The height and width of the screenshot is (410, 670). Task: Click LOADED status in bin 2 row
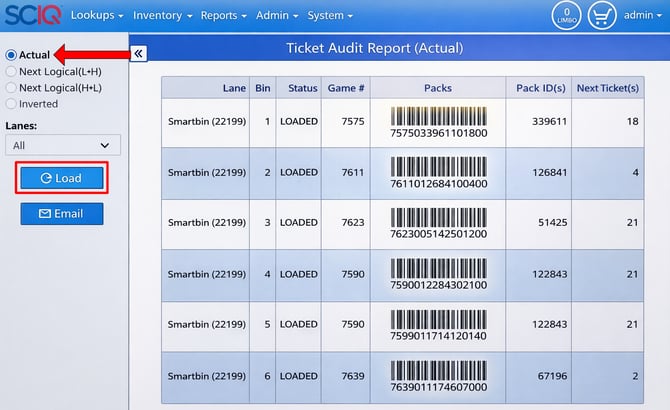coord(299,173)
